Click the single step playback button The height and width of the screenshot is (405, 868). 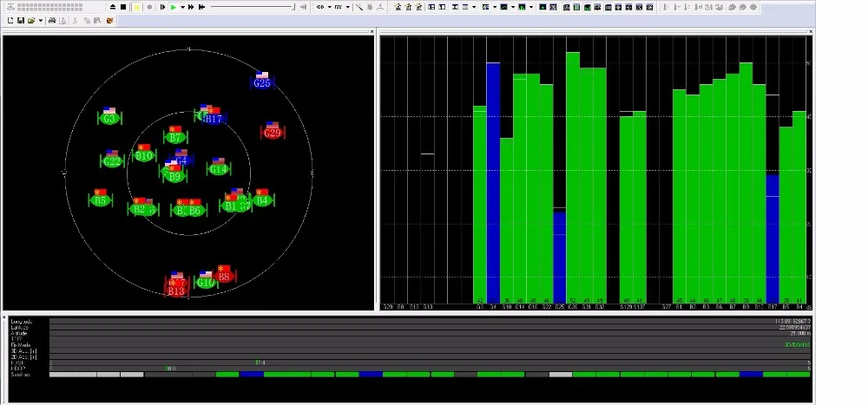[x=162, y=7]
